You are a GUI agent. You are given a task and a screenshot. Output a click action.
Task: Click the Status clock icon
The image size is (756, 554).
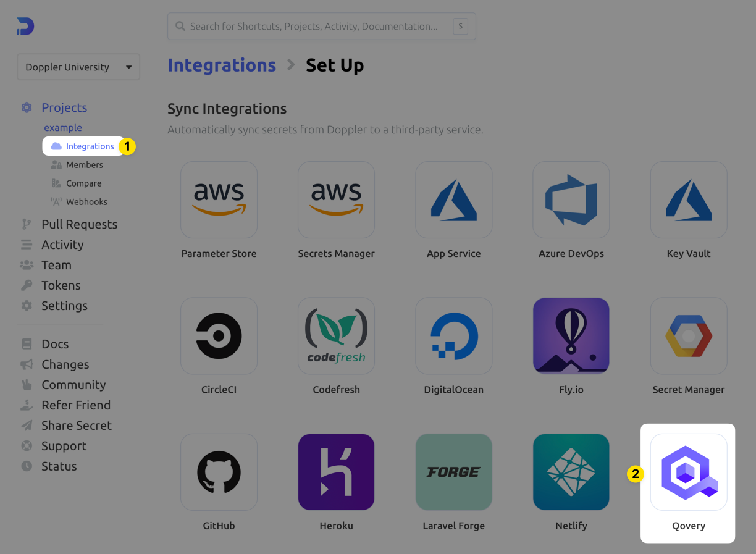(x=27, y=466)
